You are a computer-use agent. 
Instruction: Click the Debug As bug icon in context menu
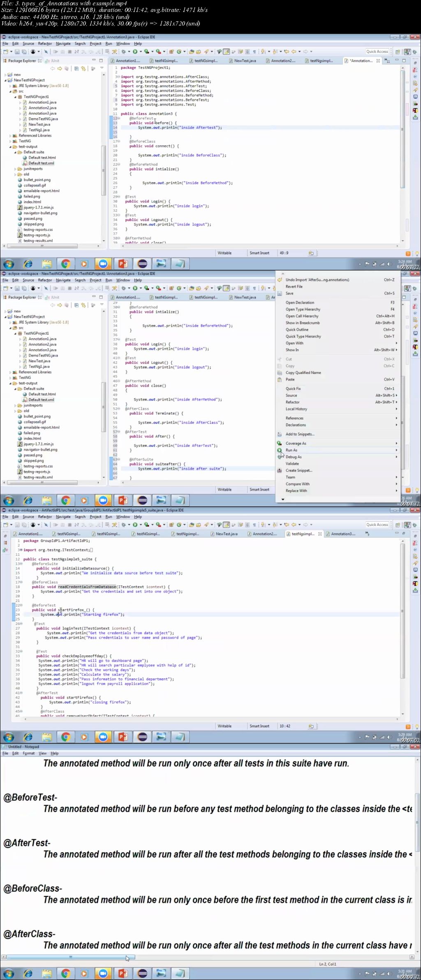coord(280,457)
